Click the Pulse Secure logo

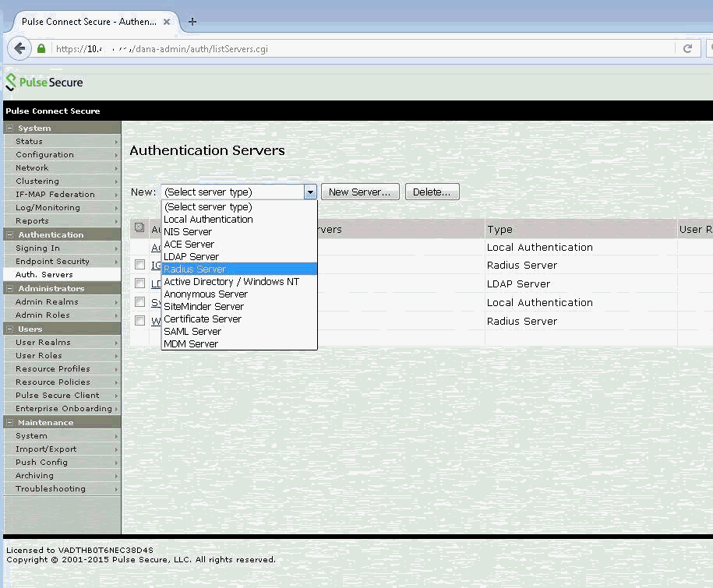[x=44, y=83]
